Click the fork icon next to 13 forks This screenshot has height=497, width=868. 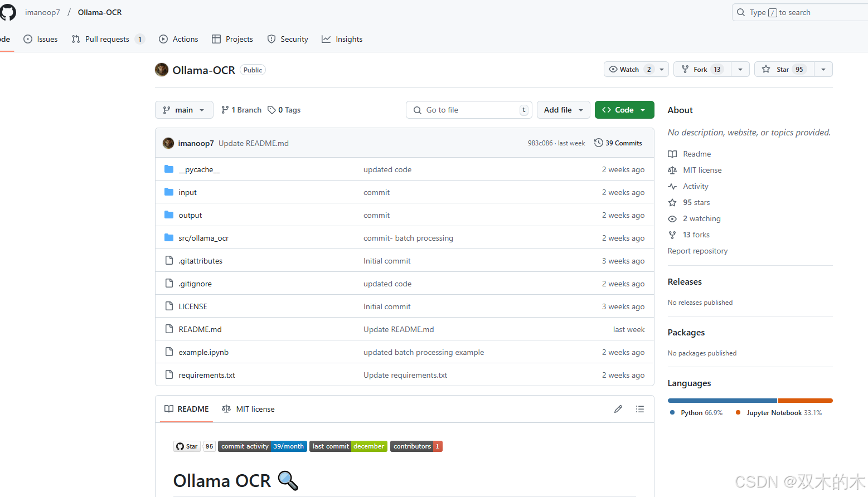(x=672, y=235)
